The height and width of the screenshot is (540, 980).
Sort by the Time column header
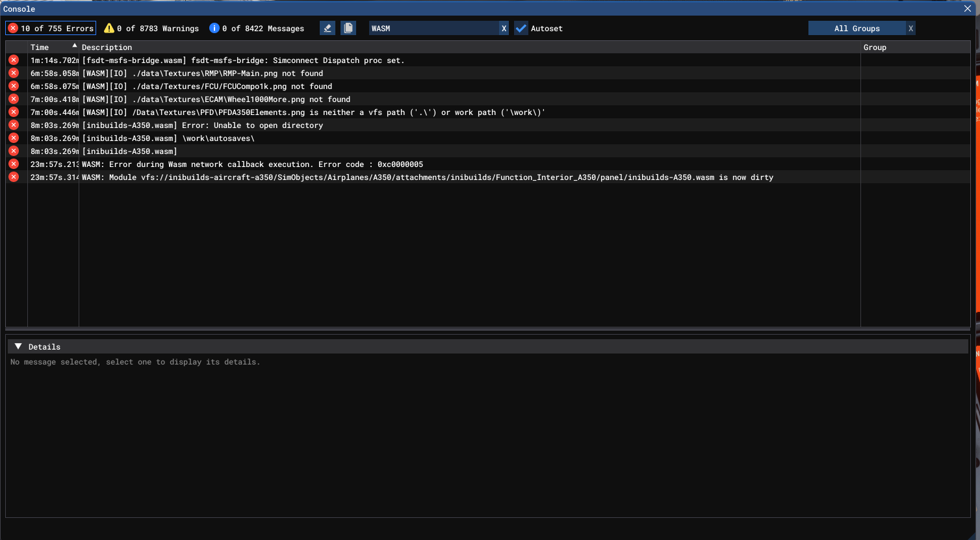pos(40,47)
